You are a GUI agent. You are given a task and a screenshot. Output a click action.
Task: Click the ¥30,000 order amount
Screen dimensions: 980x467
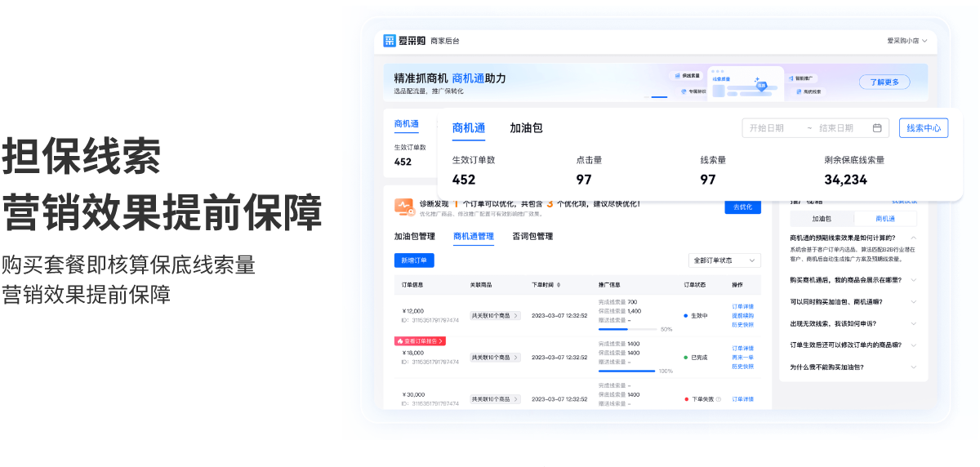[x=413, y=394]
